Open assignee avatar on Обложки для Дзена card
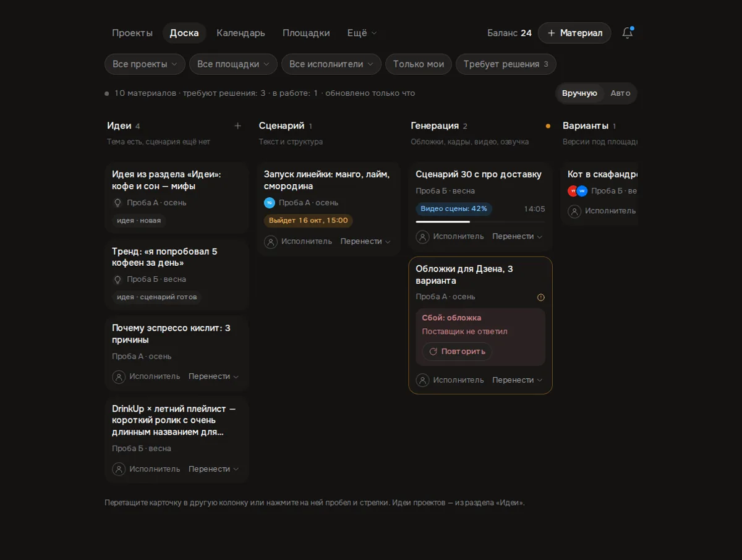 (x=423, y=380)
